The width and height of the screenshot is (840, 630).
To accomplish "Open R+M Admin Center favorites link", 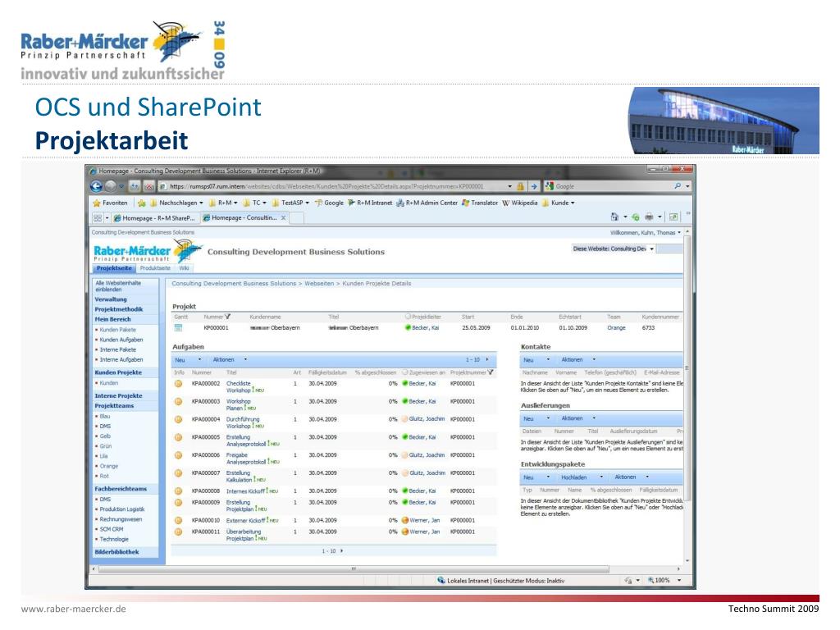I will [x=427, y=203].
